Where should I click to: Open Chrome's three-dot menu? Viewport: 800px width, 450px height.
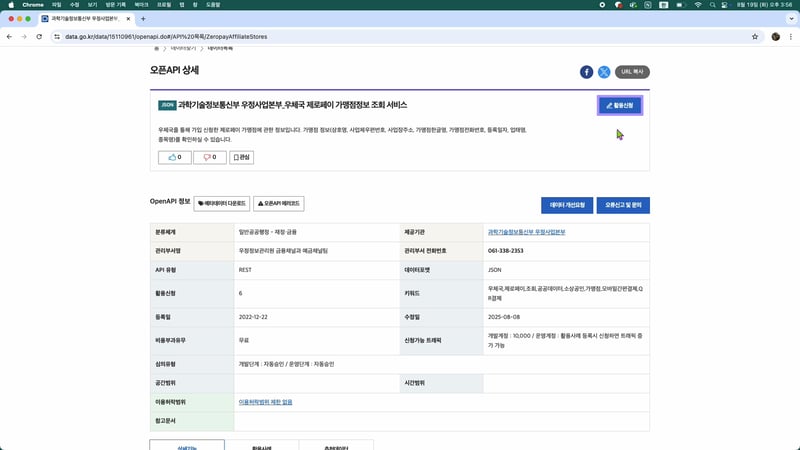tap(791, 37)
